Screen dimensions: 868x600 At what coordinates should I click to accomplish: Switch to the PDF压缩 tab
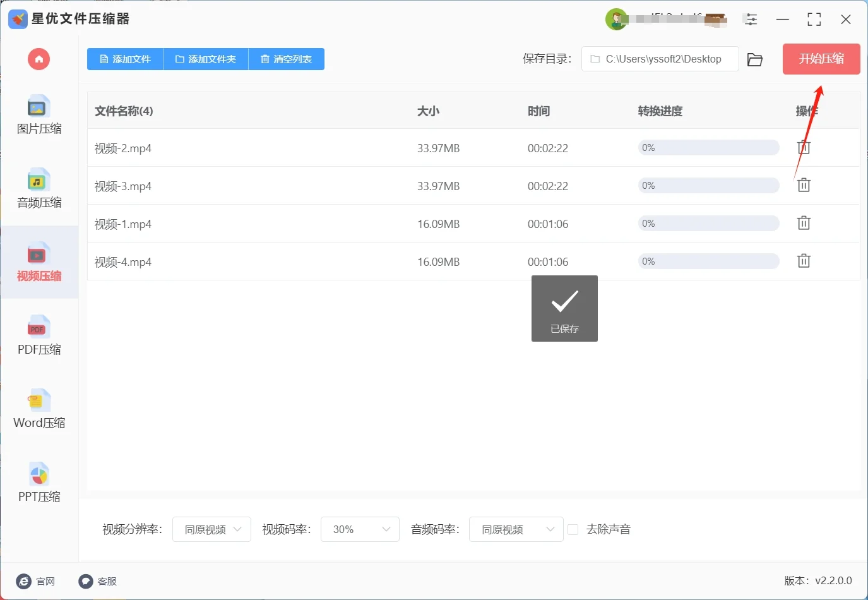click(39, 336)
